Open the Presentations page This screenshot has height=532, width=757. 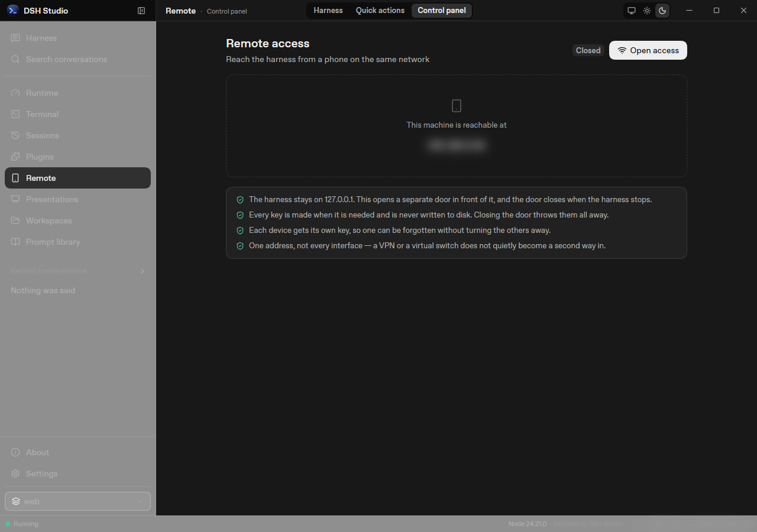77,199
